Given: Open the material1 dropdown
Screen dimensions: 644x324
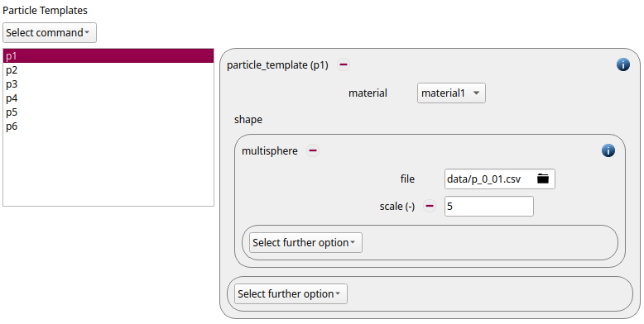Looking at the screenshot, I should click(x=451, y=93).
